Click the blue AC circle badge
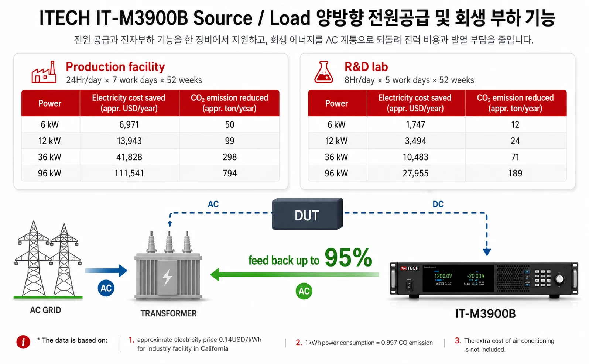 [106, 288]
